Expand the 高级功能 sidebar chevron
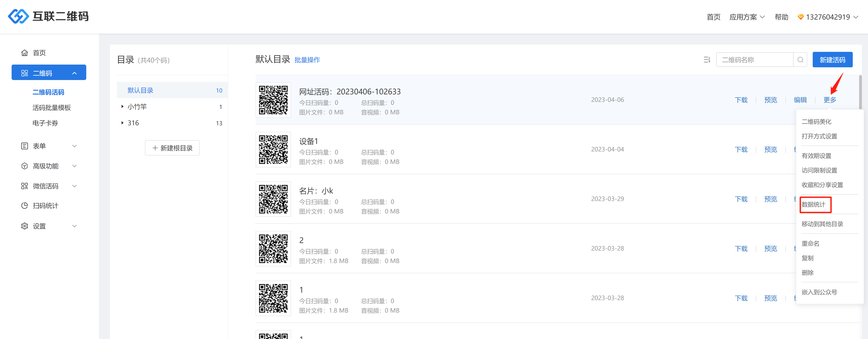The height and width of the screenshot is (339, 868). click(74, 166)
